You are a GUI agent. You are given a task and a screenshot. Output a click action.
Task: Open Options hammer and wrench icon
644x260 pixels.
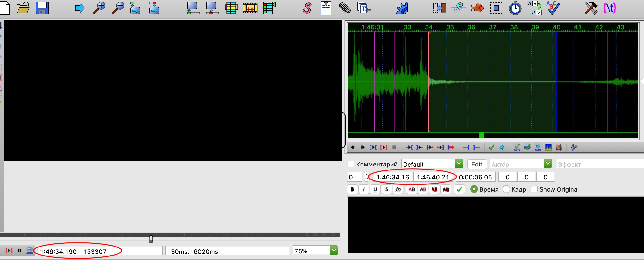coord(591,8)
